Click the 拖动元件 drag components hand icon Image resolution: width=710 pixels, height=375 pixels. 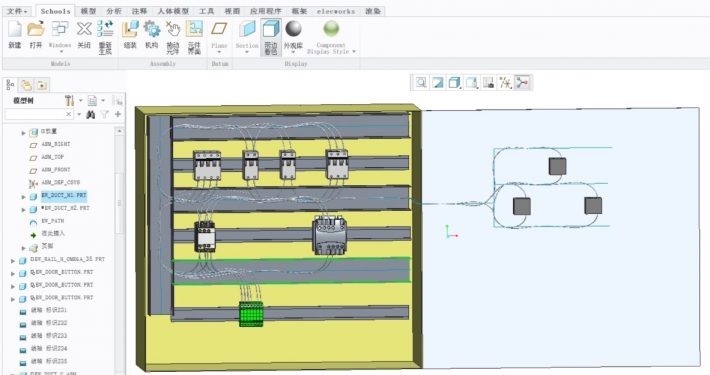(173, 37)
